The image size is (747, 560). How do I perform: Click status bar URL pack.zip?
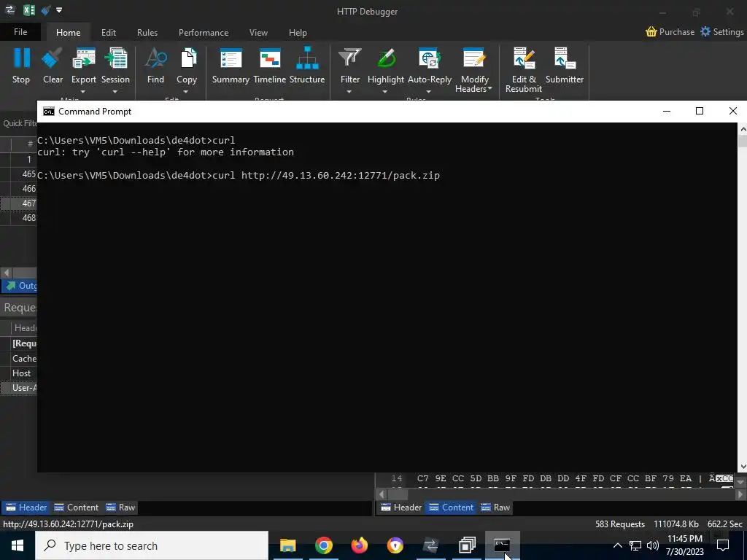[68, 524]
